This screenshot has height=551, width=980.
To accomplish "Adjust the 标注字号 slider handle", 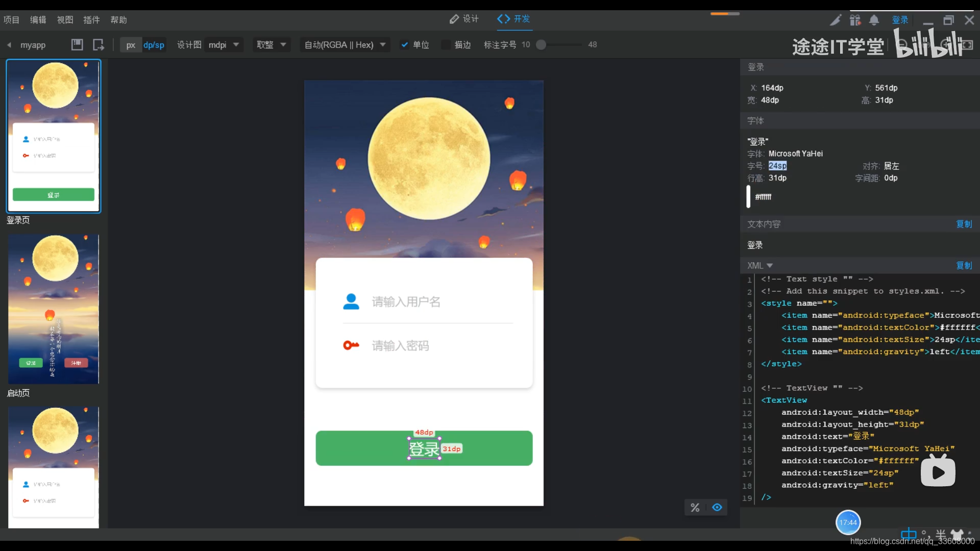I will tap(541, 45).
